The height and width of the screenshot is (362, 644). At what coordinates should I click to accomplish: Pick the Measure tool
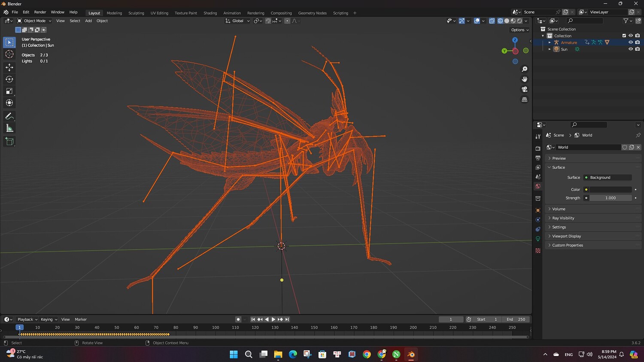click(9, 128)
